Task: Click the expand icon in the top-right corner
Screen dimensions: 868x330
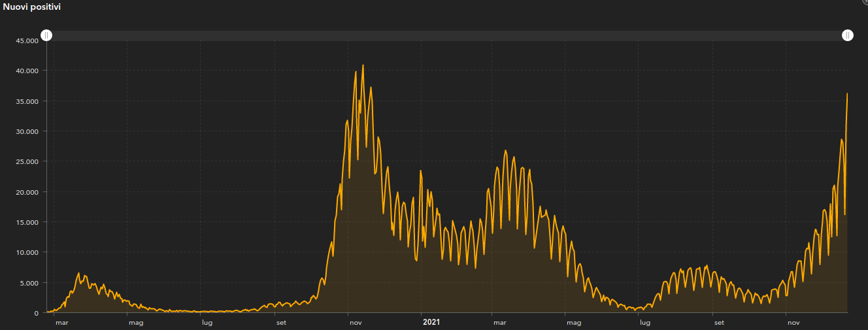Action: (x=865, y=2)
